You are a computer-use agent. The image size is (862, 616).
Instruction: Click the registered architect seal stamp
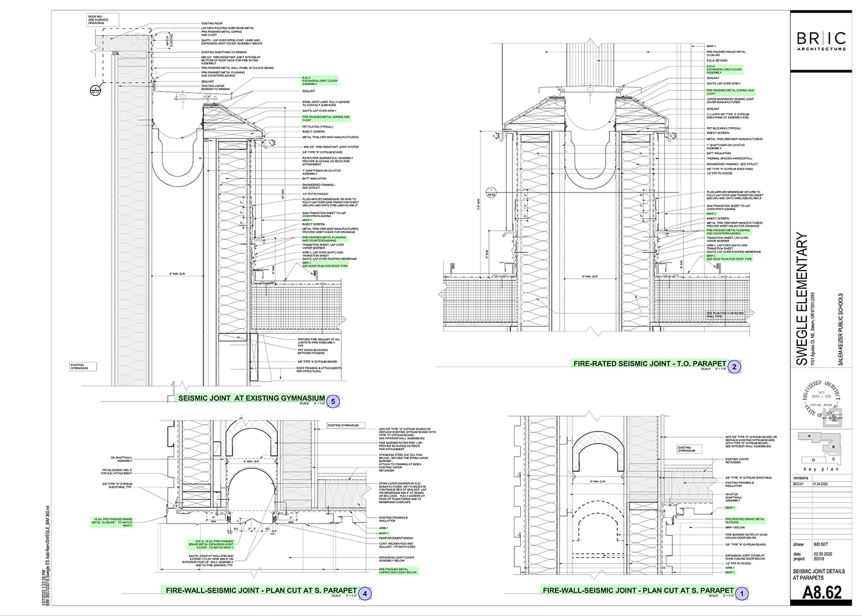(x=821, y=404)
